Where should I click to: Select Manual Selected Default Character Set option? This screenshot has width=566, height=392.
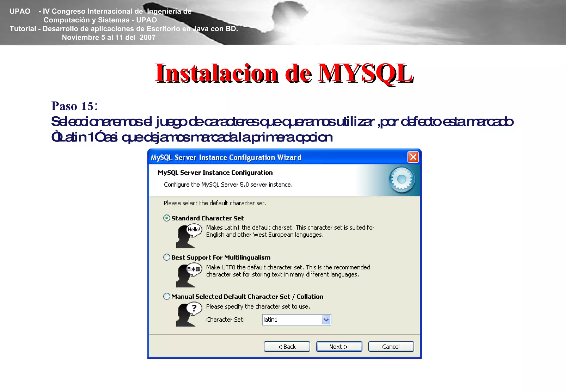[167, 297]
